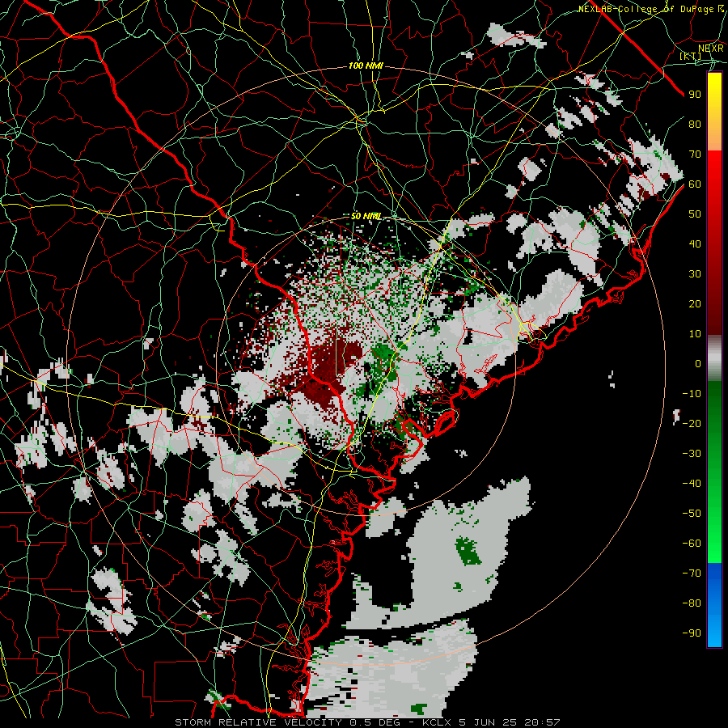Click the 30 value on velocity scale
This screenshot has height=728, width=728.
695,274
